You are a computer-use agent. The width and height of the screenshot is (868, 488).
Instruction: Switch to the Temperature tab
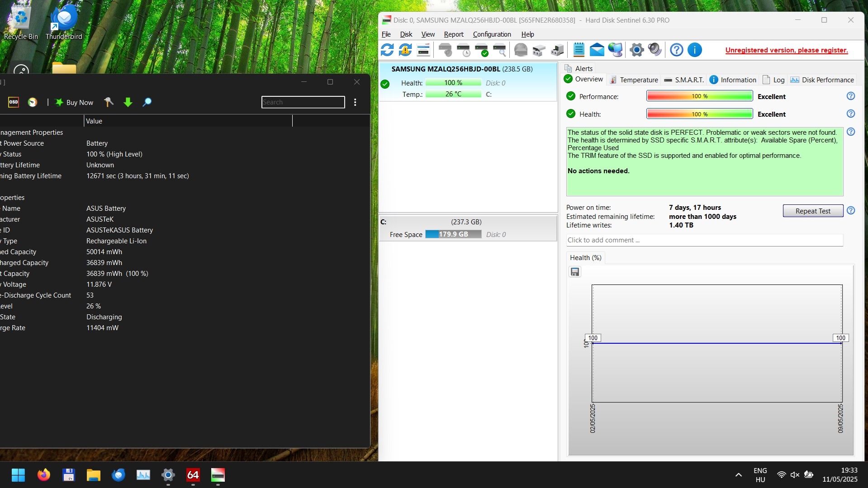click(634, 80)
